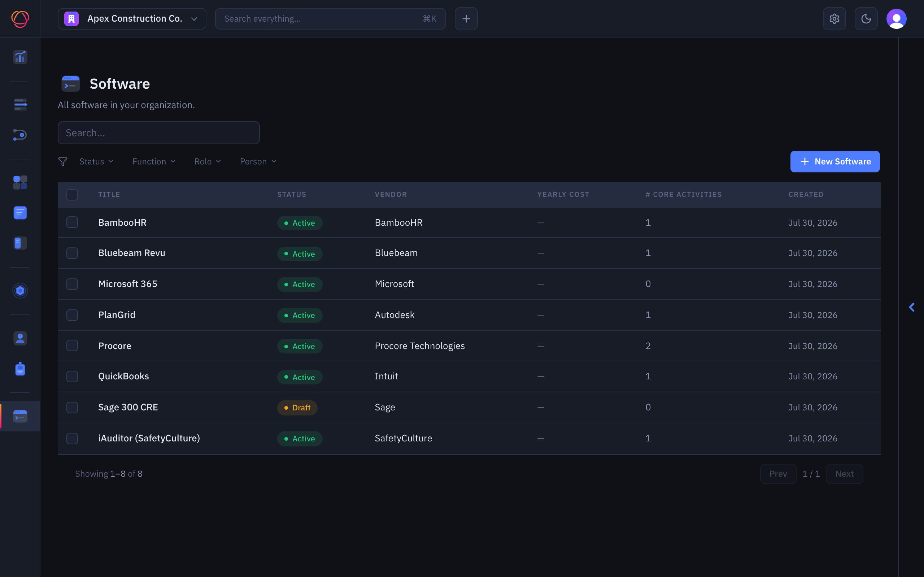This screenshot has width=924, height=577.
Task: Sort by the Yearly Cost column header
Action: click(x=563, y=195)
